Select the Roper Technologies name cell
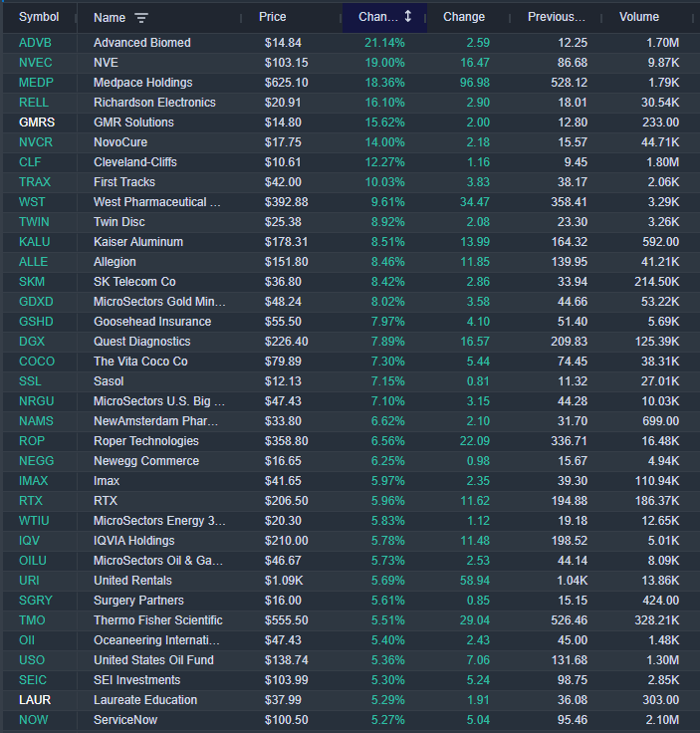700x733 pixels. [x=146, y=441]
